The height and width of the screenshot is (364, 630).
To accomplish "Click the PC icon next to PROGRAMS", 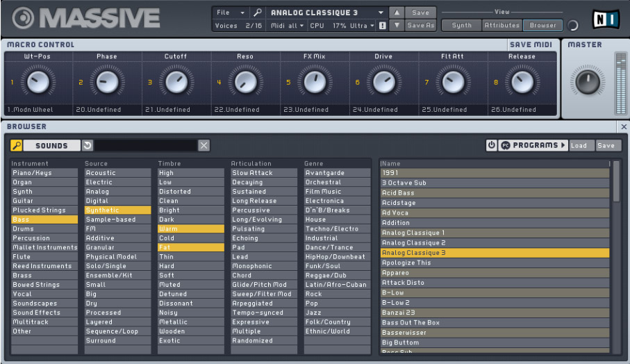I will coord(506,145).
